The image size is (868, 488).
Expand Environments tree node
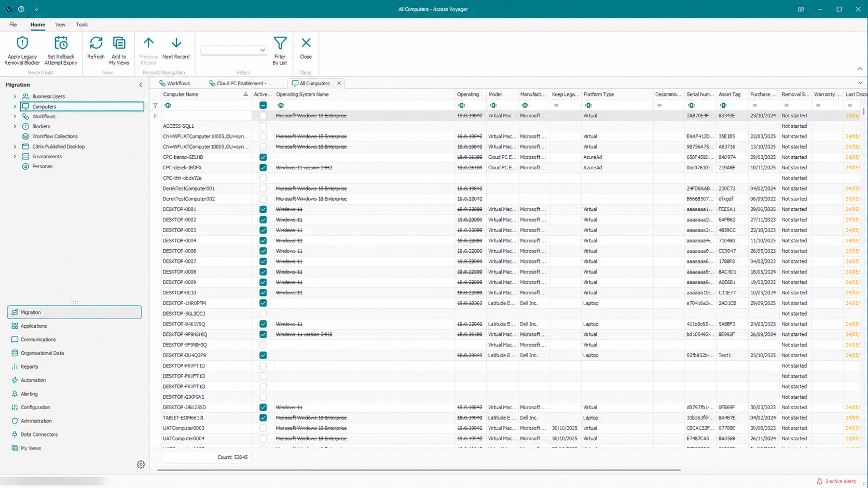pyautogui.click(x=15, y=156)
